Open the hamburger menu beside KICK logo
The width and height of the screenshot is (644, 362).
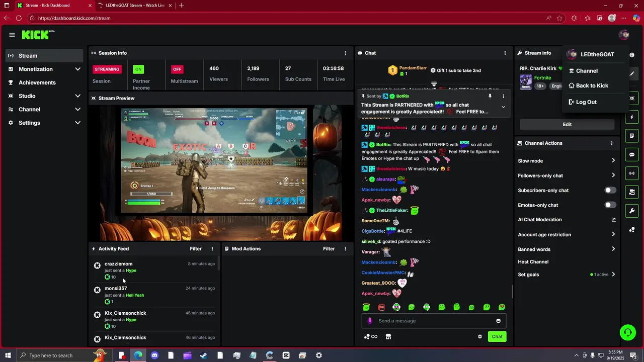pyautogui.click(x=12, y=35)
